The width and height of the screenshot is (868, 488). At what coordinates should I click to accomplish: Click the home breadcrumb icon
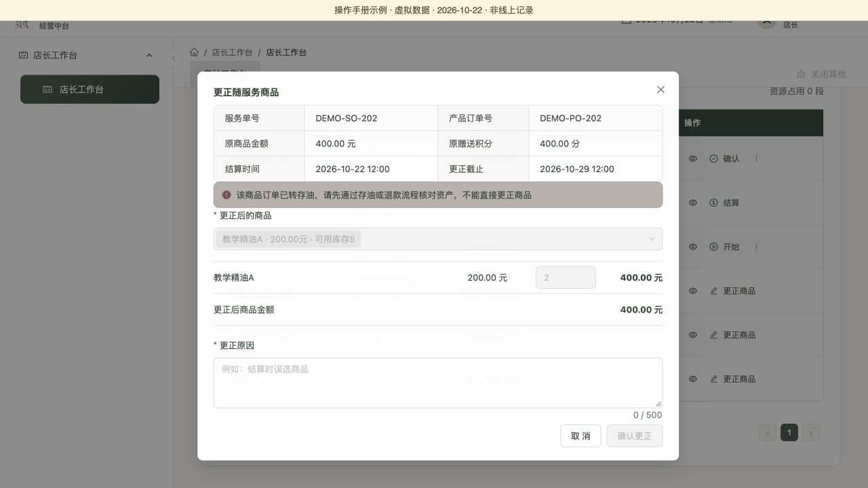pos(195,52)
